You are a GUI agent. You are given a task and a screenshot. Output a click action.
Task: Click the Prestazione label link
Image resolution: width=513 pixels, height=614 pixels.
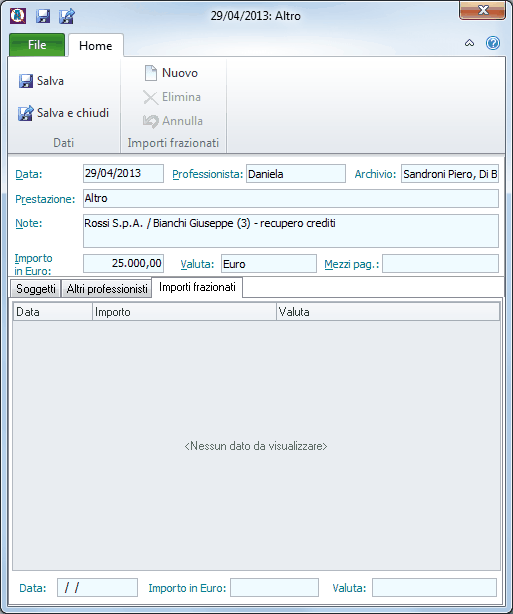pyautogui.click(x=45, y=199)
